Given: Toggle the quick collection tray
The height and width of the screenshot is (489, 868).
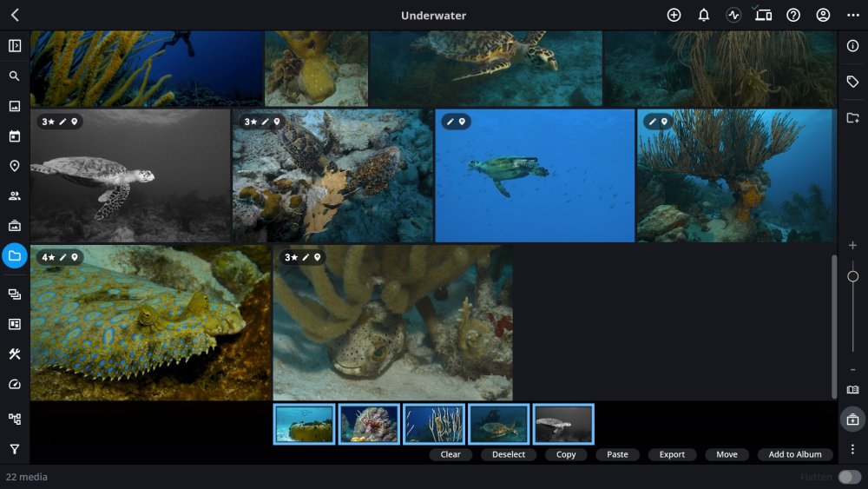Looking at the screenshot, I should click(852, 419).
